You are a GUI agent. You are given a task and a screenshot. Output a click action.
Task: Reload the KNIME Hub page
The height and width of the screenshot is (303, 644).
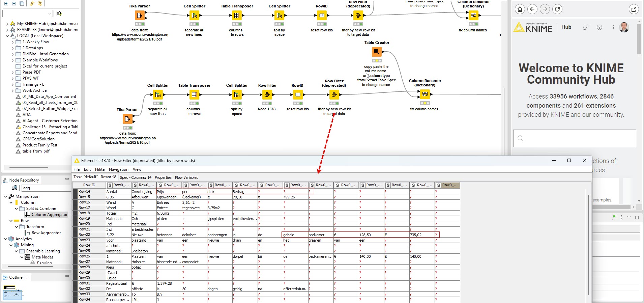click(558, 9)
